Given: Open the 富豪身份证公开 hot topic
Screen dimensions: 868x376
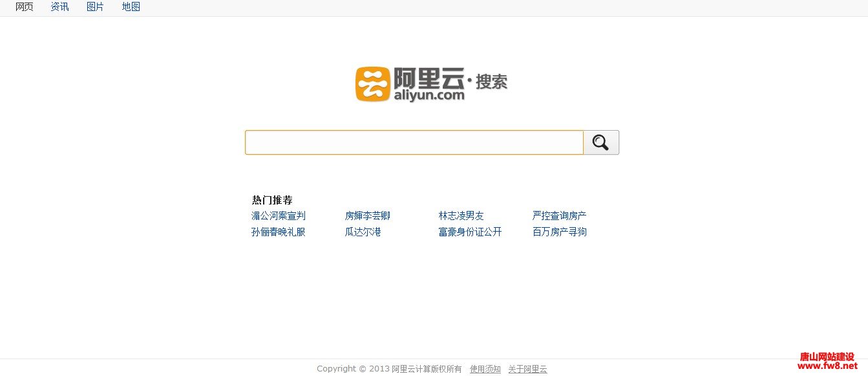Looking at the screenshot, I should click(471, 232).
